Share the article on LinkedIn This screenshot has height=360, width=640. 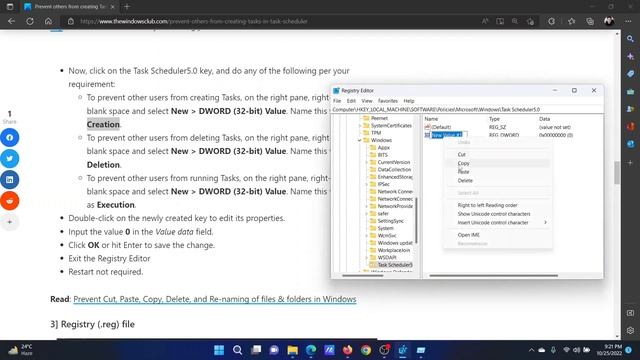click(x=10, y=180)
